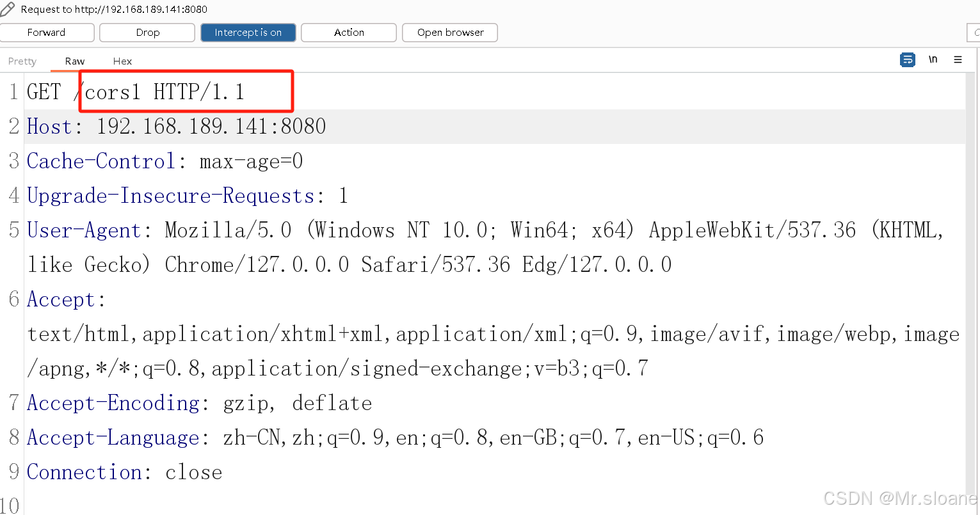Click the User-Agent header name

click(84, 230)
